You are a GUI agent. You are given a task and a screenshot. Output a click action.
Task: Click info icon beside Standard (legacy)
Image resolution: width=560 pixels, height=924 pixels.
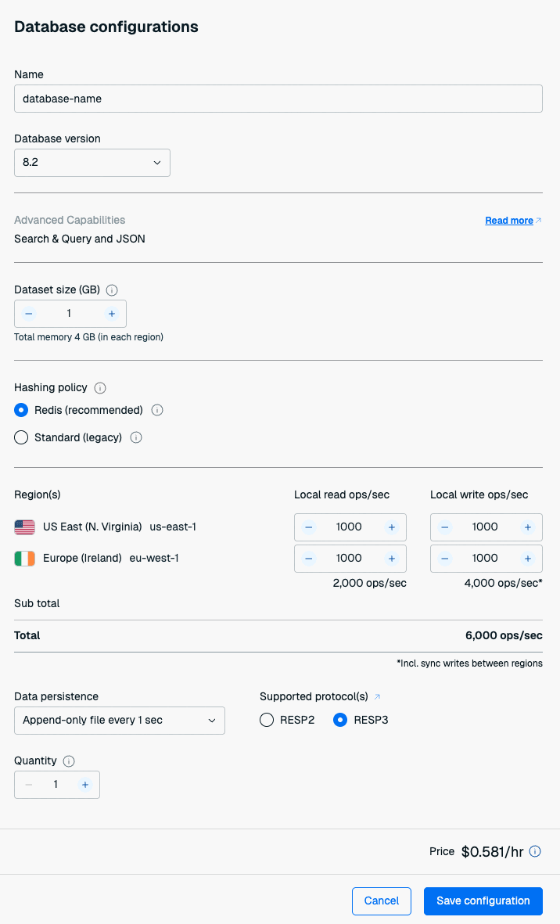[x=136, y=438]
